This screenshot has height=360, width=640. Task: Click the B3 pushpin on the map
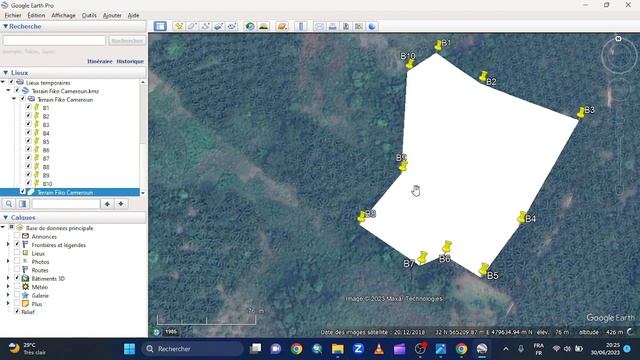click(x=581, y=112)
